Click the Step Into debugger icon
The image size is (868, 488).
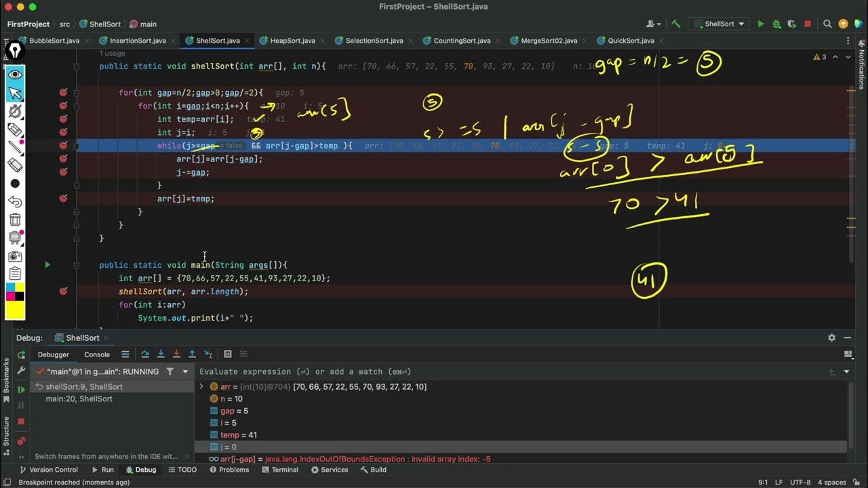coord(161,354)
